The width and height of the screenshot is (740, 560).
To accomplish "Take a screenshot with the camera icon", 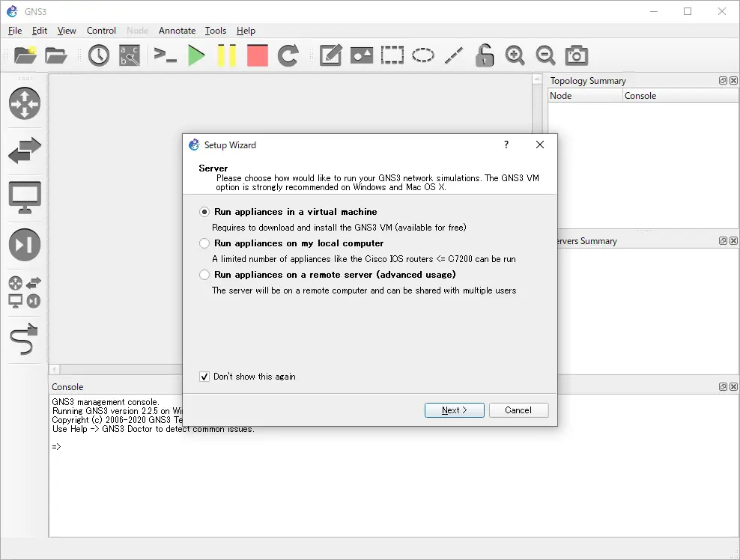I will pos(576,55).
